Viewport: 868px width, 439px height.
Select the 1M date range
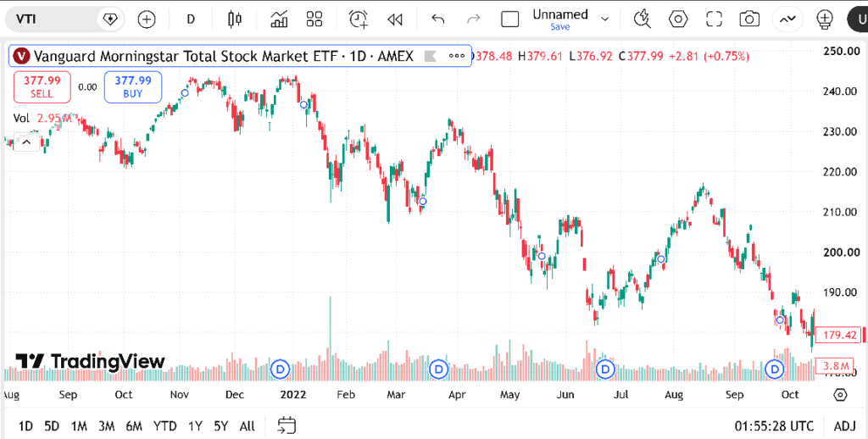(79, 426)
